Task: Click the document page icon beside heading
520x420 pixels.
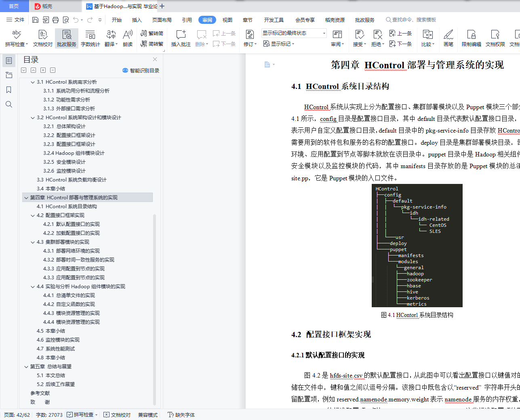Action: (267, 65)
